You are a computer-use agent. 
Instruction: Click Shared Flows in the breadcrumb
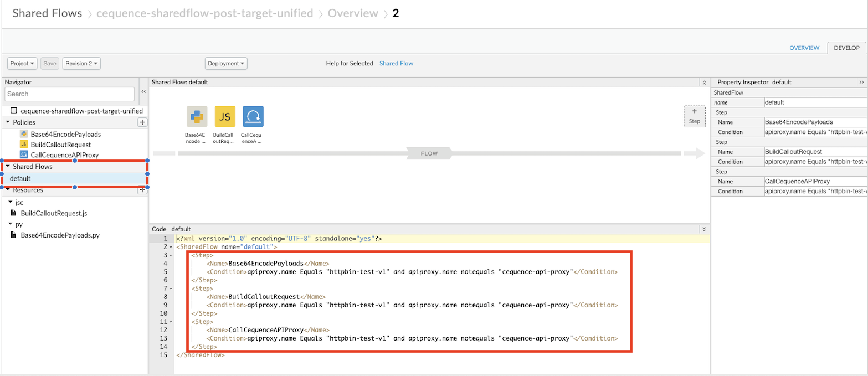pos(47,13)
